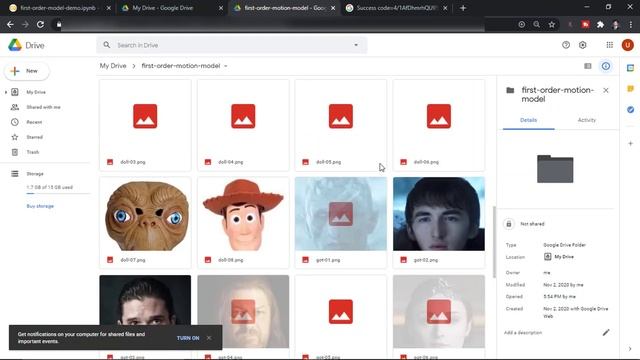This screenshot has height=360, width=640.
Task: Focus the Search in Drive field
Action: 231,45
